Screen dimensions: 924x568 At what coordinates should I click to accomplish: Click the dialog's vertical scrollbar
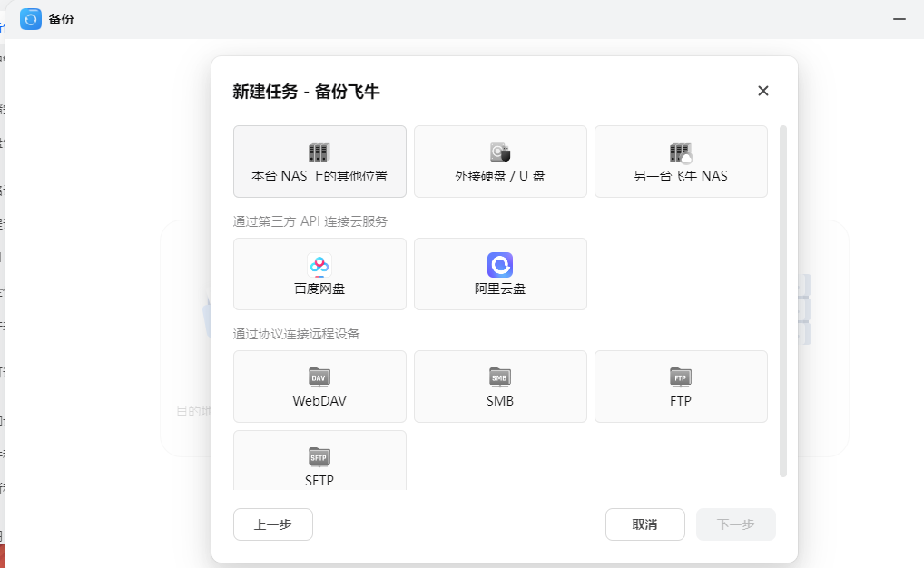pyautogui.click(x=783, y=301)
